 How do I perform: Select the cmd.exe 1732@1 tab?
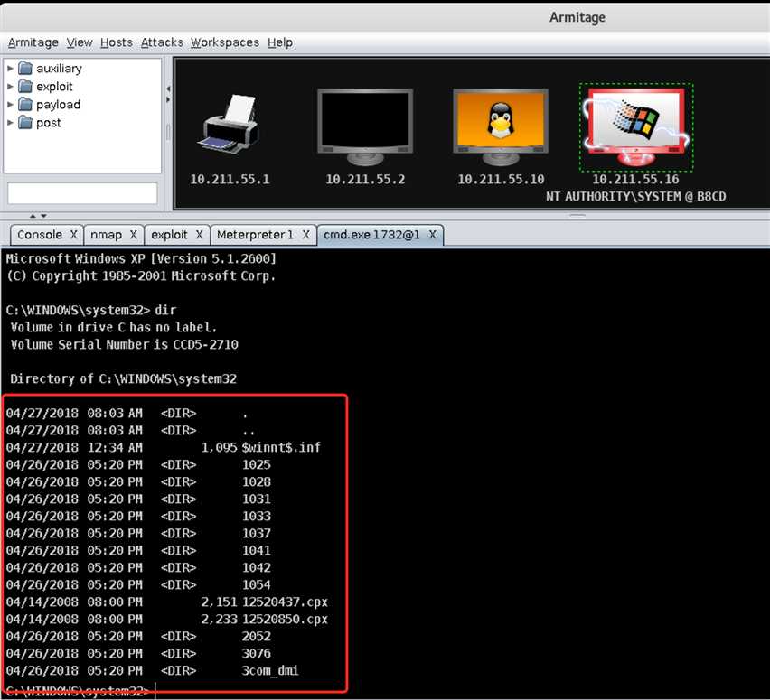371,235
